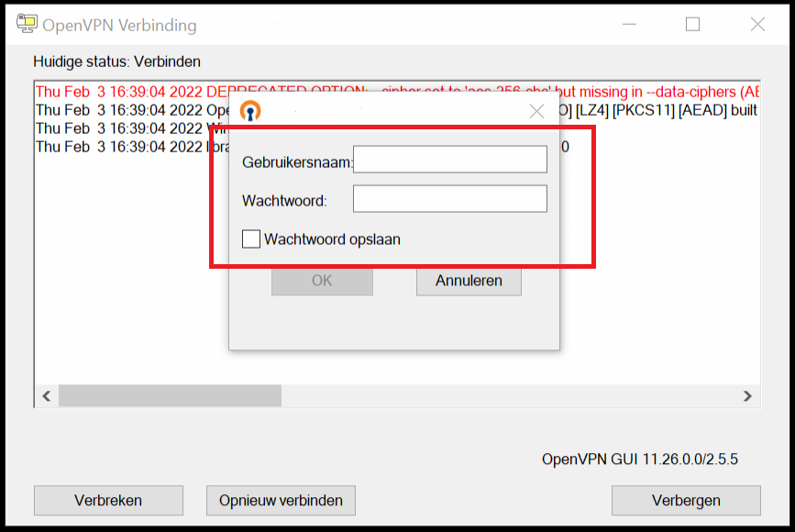795x532 pixels.
Task: Click the right arrow of the log scrollbar
Action: 747,396
